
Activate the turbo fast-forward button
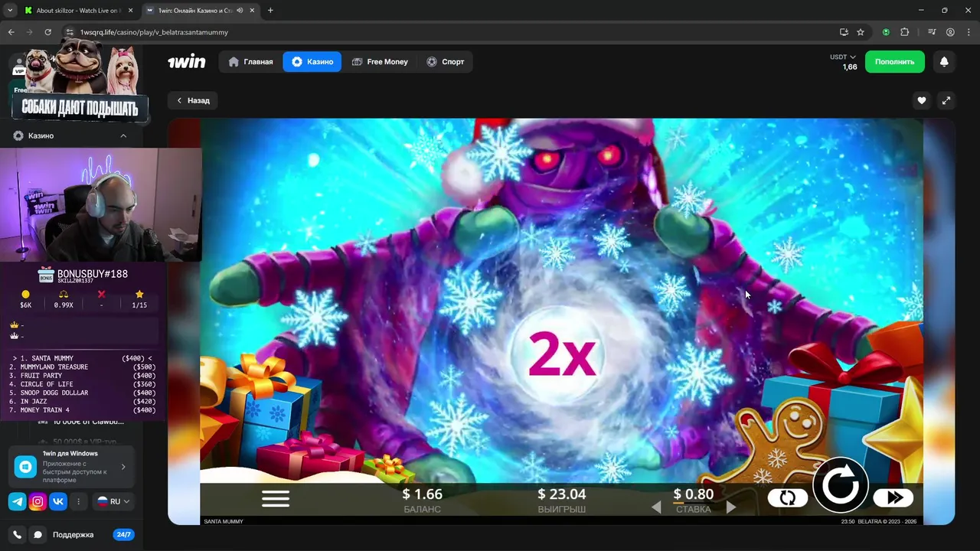(x=894, y=498)
